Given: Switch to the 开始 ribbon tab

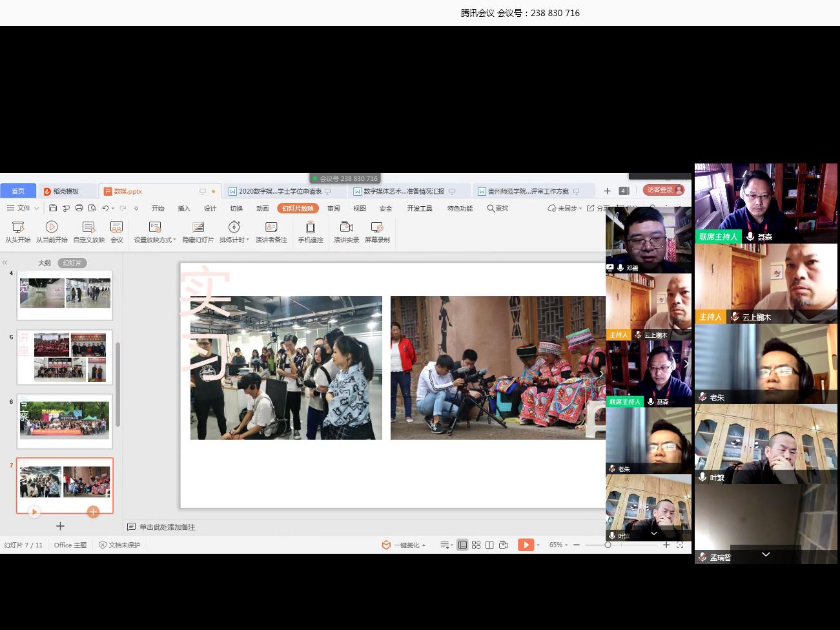Looking at the screenshot, I should point(158,208).
